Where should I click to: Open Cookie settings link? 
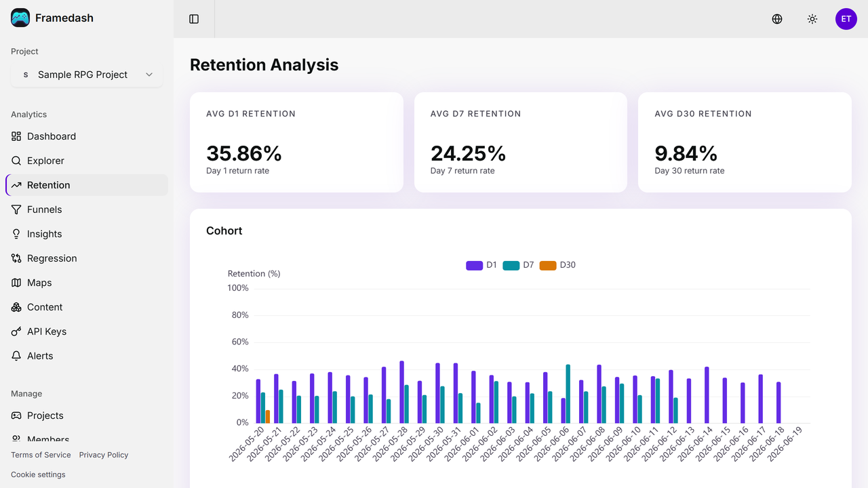coord(38,474)
